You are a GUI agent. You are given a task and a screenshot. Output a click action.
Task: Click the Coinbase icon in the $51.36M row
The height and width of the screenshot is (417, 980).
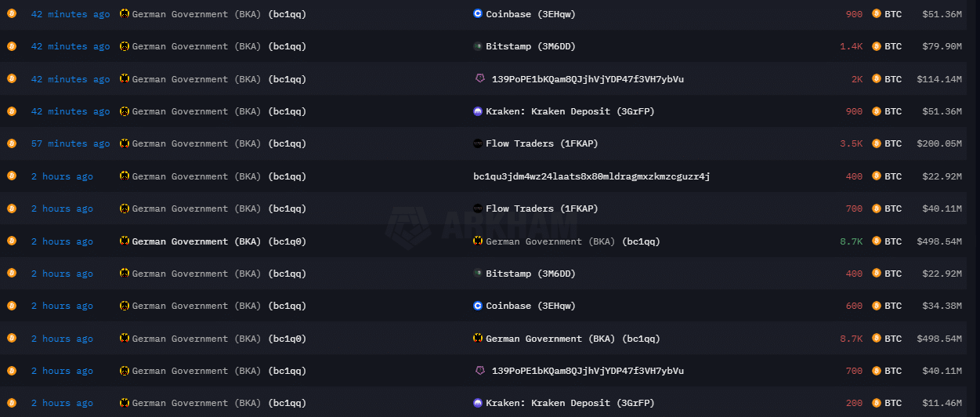[478, 14]
